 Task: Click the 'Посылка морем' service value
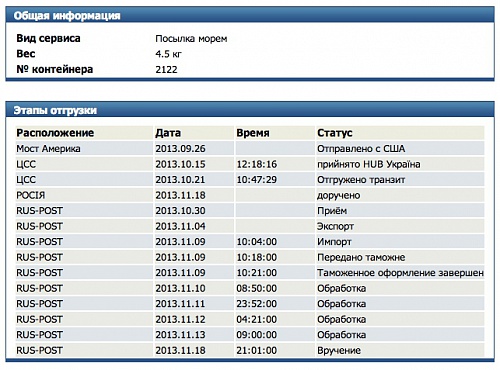tap(191, 39)
